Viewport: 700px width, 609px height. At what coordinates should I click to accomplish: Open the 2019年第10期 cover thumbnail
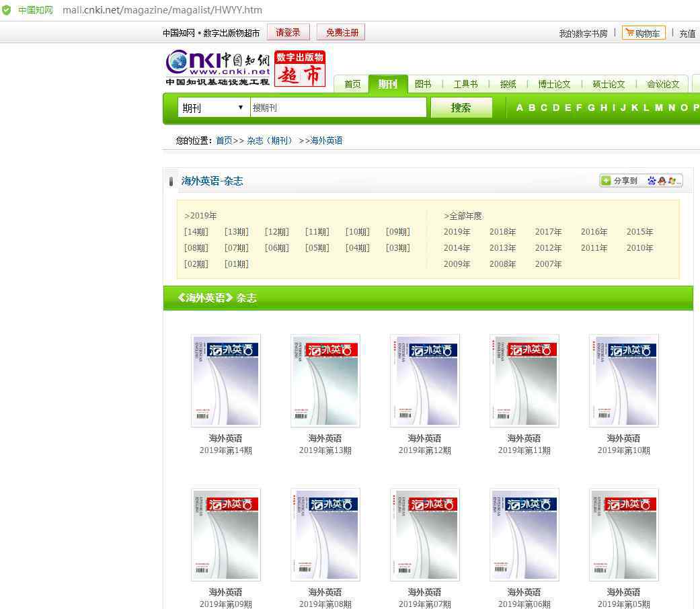(624, 380)
